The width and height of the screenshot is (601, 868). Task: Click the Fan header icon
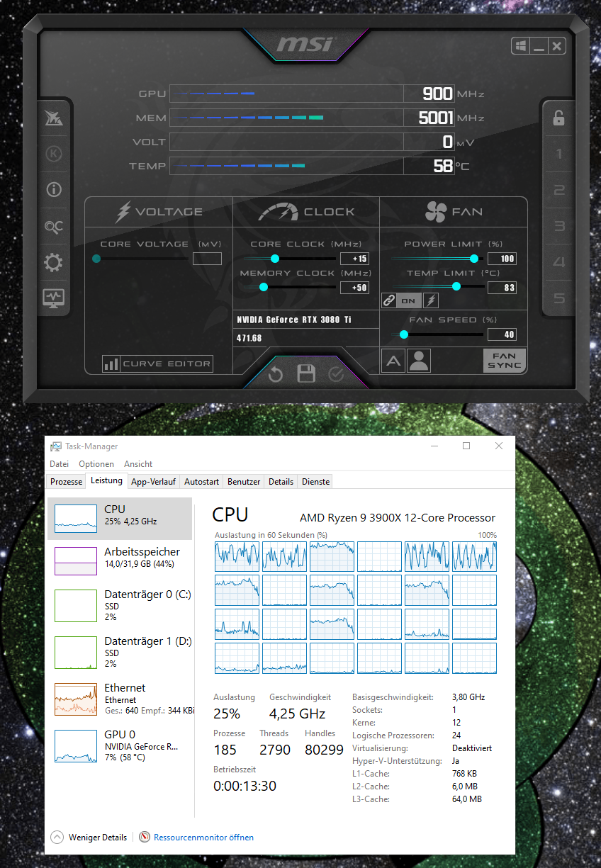tap(435, 211)
